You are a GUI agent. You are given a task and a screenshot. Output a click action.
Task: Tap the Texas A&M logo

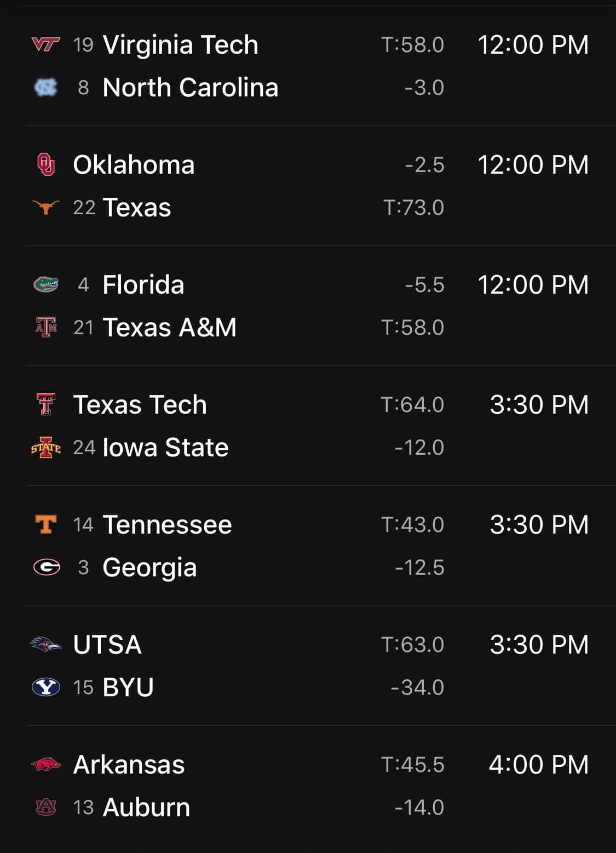click(46, 327)
